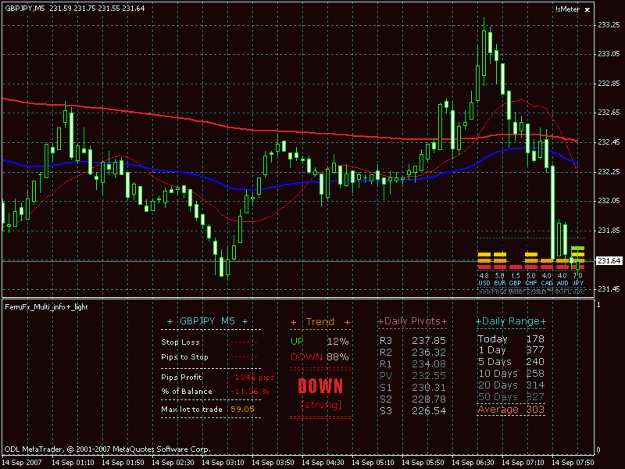Click the 232.45 price axis label

tap(609, 142)
